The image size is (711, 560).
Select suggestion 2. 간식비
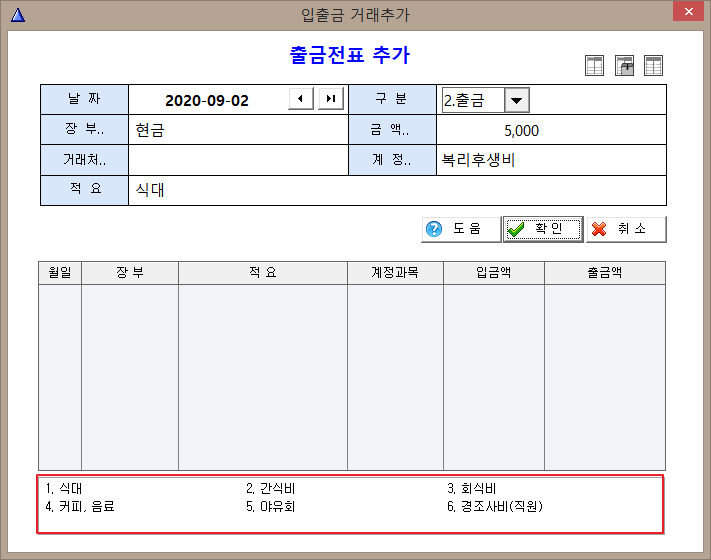pos(271,488)
